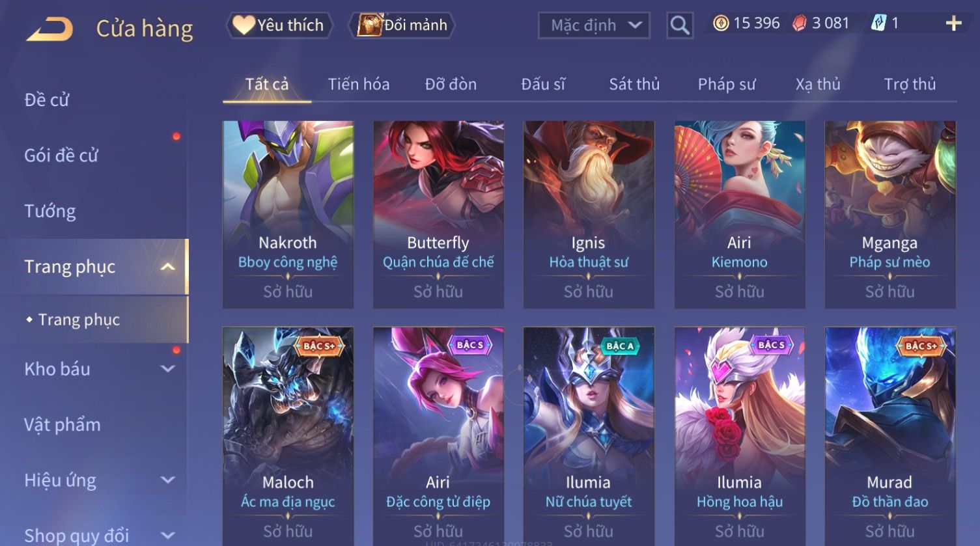Tap the plus icon to add currency
This screenshot has width=980, height=546.
tap(953, 23)
